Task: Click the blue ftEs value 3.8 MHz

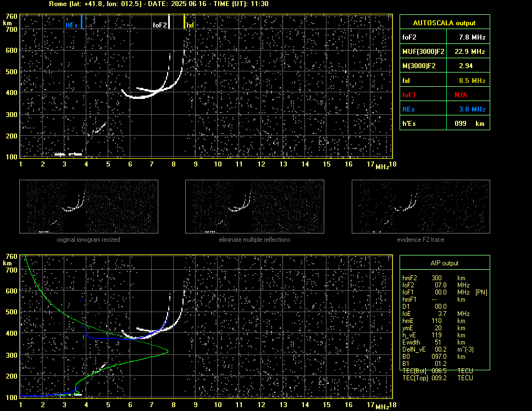Action: coord(472,109)
